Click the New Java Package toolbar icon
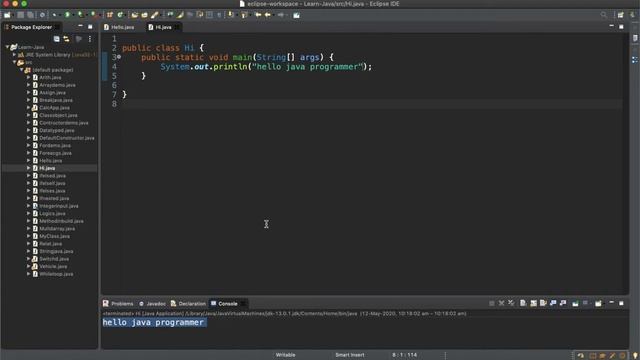The width and height of the screenshot is (640, 360). [110, 15]
